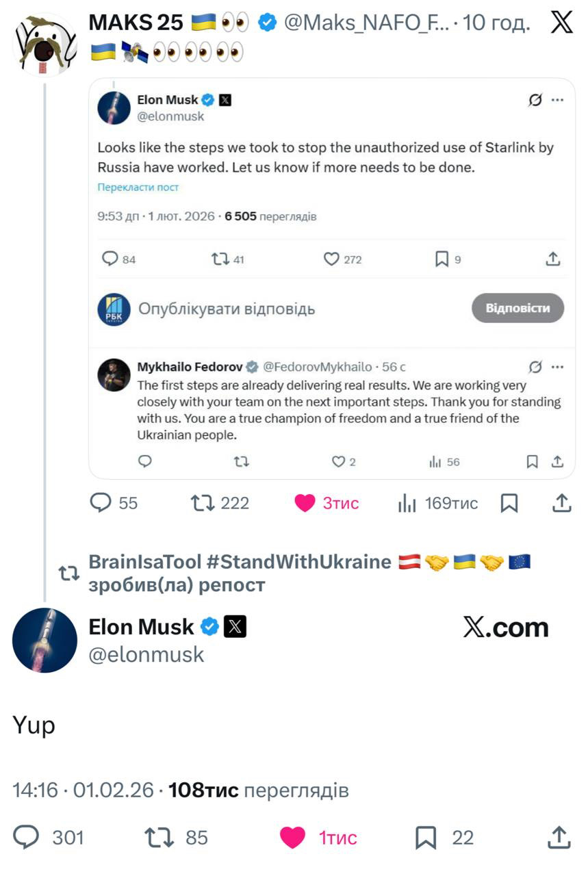Screen dimensions: 588x876
Task: Open replies on the Yup post
Action: [27, 837]
